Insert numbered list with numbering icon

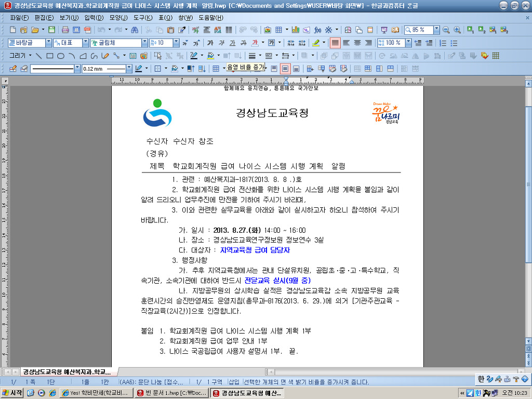tap(443, 43)
